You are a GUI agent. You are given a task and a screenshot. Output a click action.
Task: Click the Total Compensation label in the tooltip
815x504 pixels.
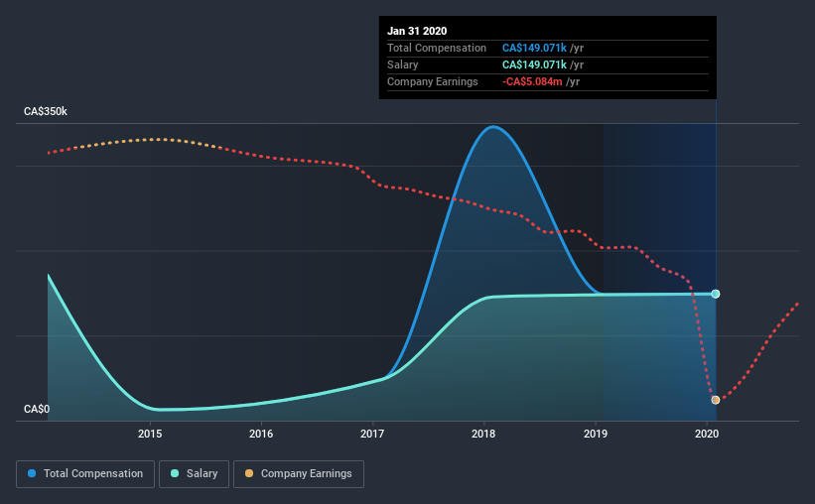point(437,48)
